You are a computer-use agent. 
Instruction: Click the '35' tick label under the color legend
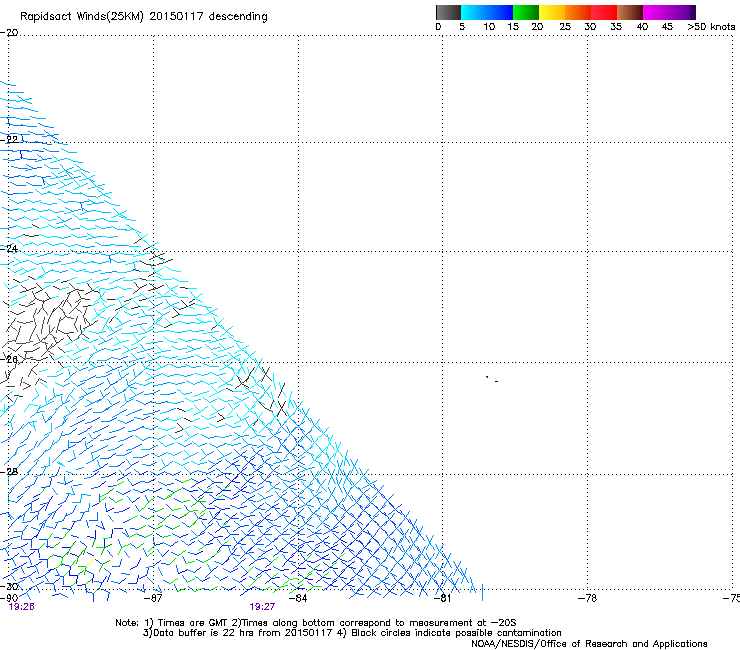coord(616,27)
